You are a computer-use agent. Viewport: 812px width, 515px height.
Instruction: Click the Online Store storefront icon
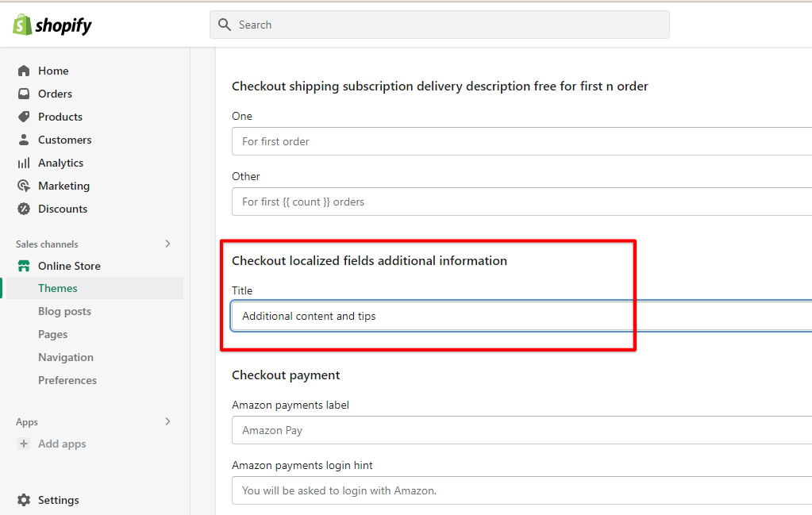(24, 266)
